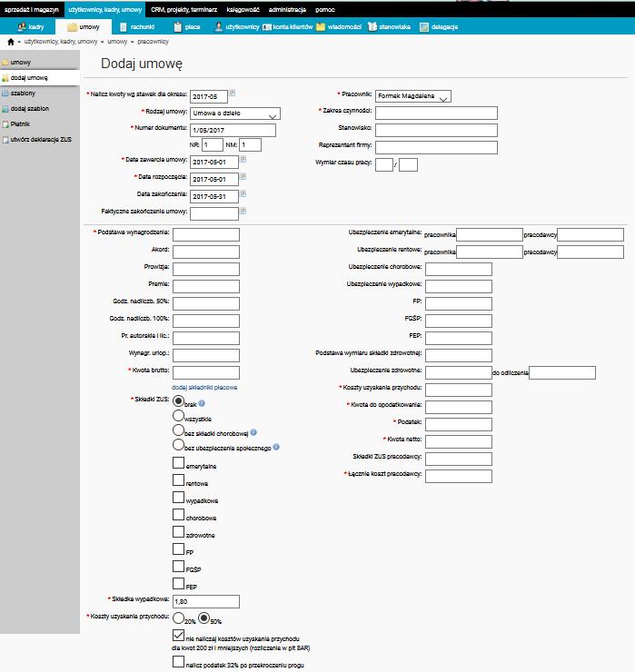Check the chorobowe checkbox
635x672 pixels.
point(178,514)
